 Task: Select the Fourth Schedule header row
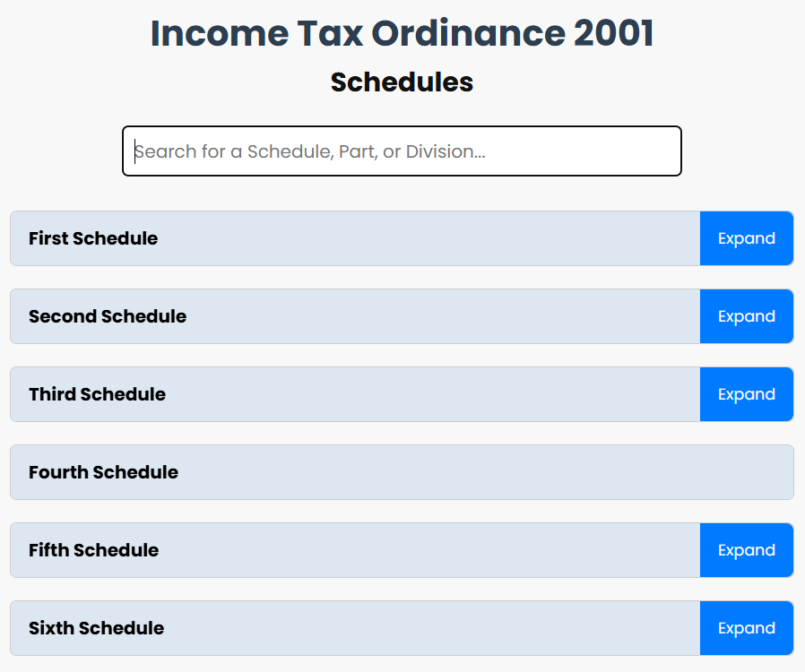pos(402,472)
